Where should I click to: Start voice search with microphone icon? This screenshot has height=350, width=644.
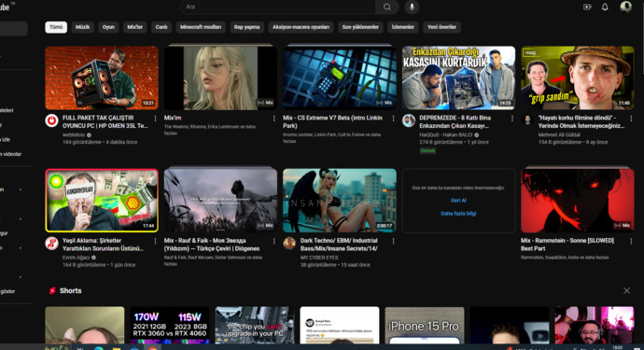click(x=412, y=7)
